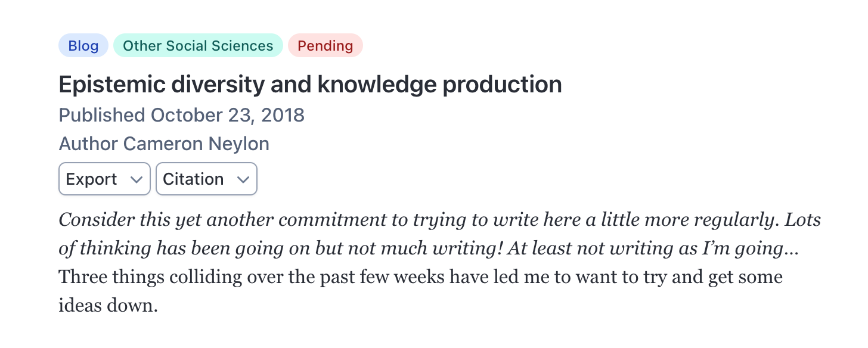Open the Citation format dropdown
The image size is (868, 348).
(x=206, y=179)
